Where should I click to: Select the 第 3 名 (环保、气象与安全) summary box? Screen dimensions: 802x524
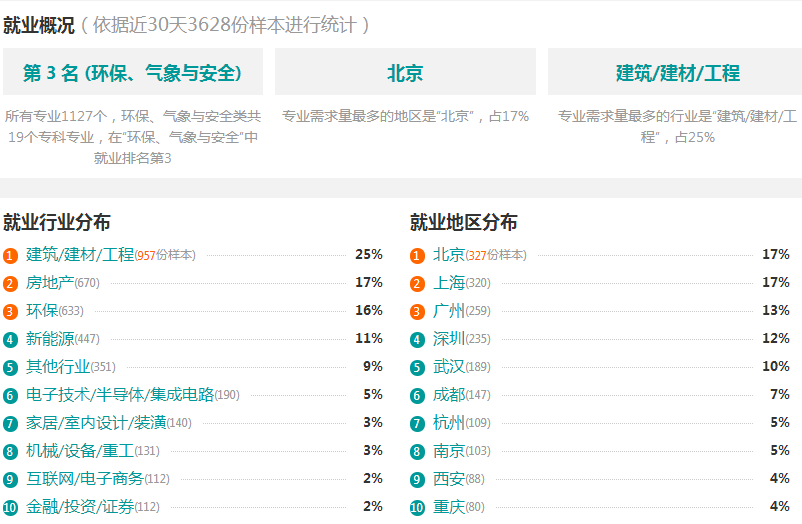tap(133, 72)
